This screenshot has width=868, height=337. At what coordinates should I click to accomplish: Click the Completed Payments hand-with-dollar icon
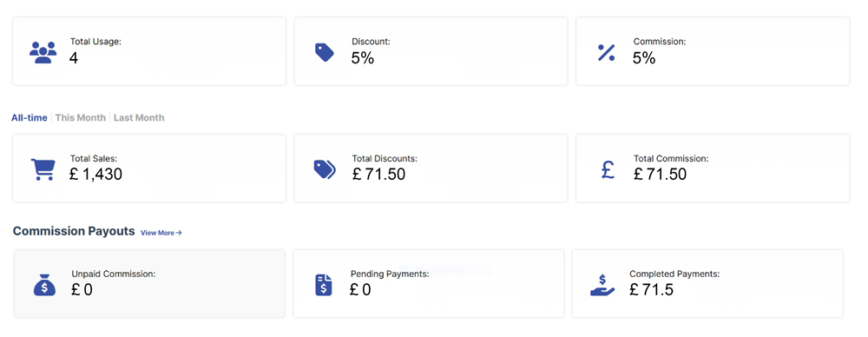point(602,285)
